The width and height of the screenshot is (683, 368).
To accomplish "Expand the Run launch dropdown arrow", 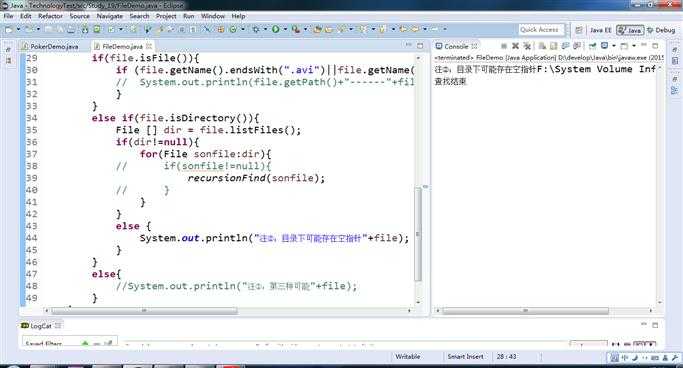I will [285, 29].
